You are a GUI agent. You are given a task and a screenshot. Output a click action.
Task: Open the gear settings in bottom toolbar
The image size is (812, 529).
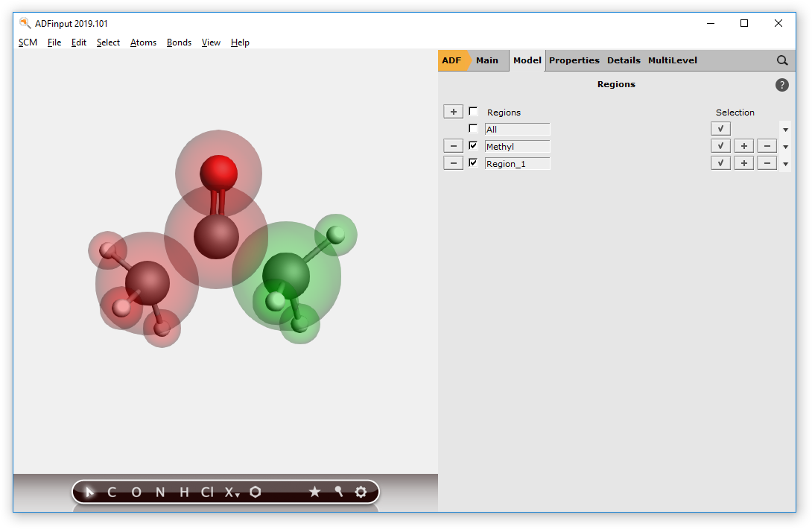(361, 492)
